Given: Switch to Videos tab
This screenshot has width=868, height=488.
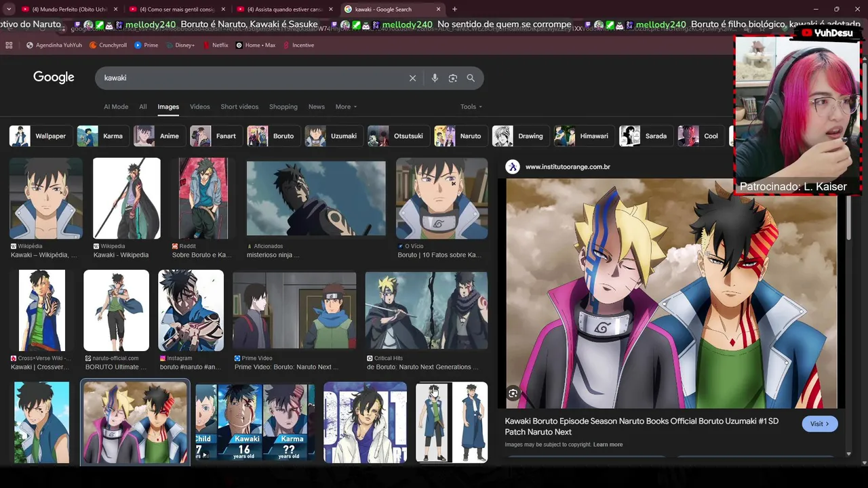Looking at the screenshot, I should (x=200, y=107).
